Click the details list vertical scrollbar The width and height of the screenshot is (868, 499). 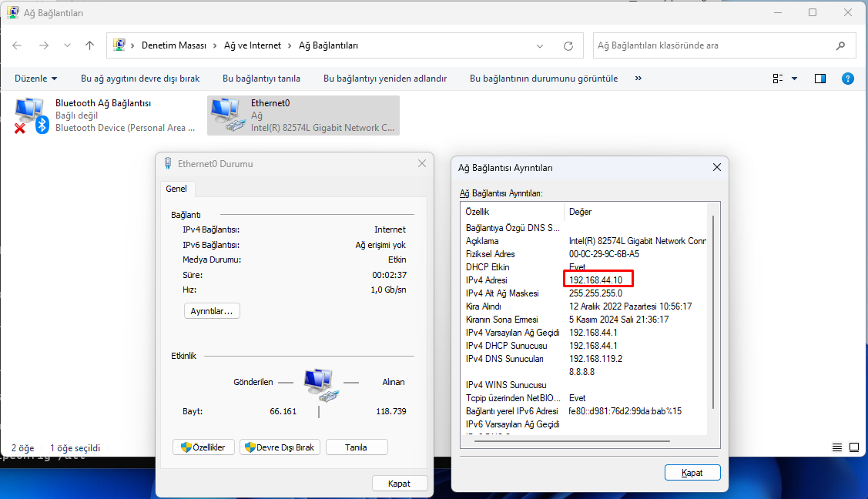713,313
